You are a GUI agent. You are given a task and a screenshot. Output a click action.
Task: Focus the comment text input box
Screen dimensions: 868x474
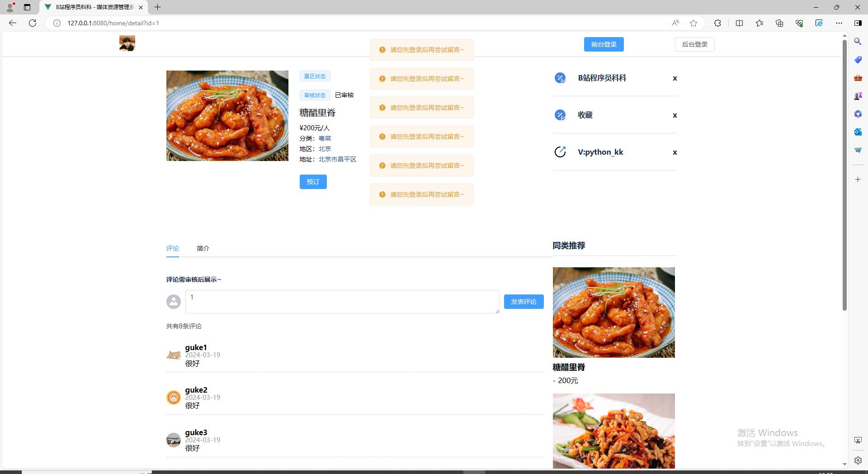point(342,302)
